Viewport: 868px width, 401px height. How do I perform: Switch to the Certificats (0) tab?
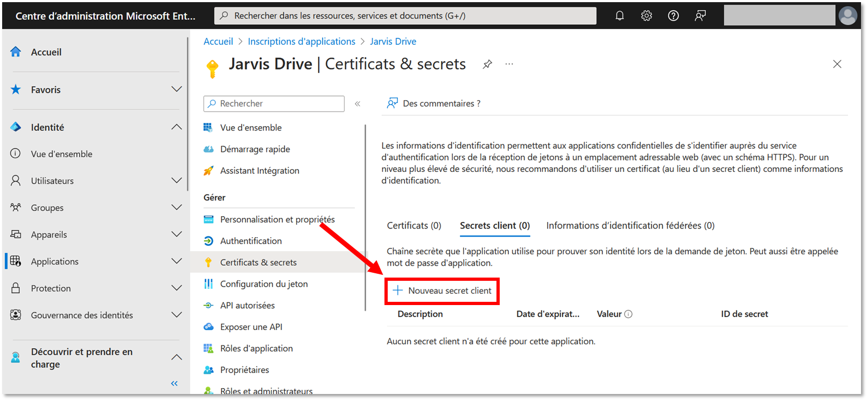(414, 226)
